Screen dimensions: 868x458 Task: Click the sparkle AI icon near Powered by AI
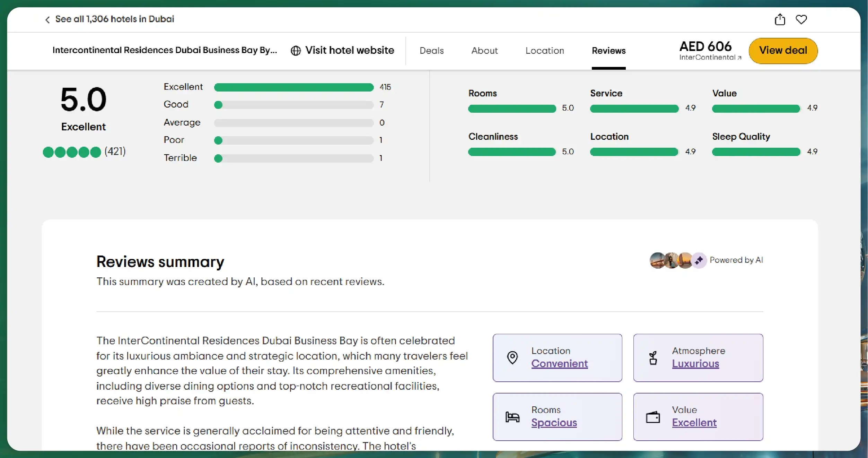pyautogui.click(x=699, y=260)
